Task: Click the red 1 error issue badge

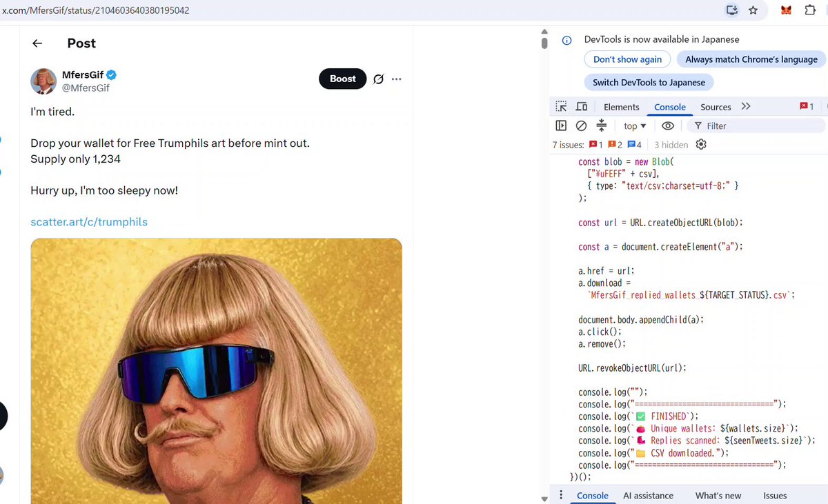Action: (596, 145)
